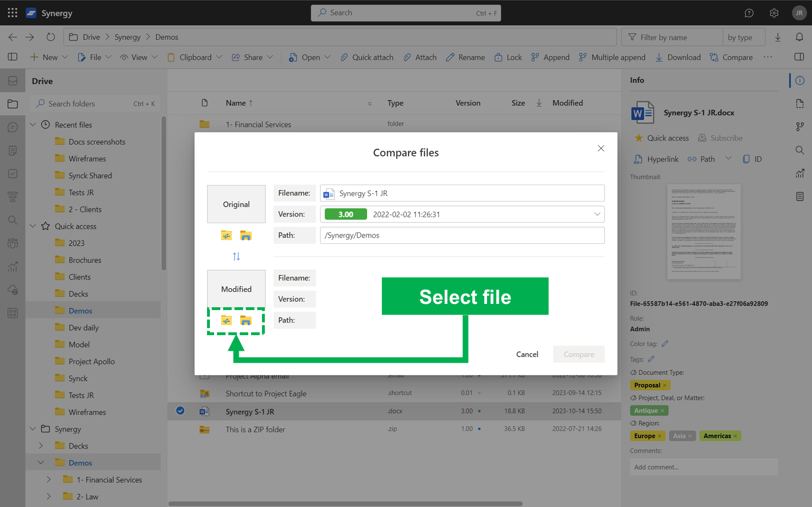Click the ID link in Info panel

(752, 159)
